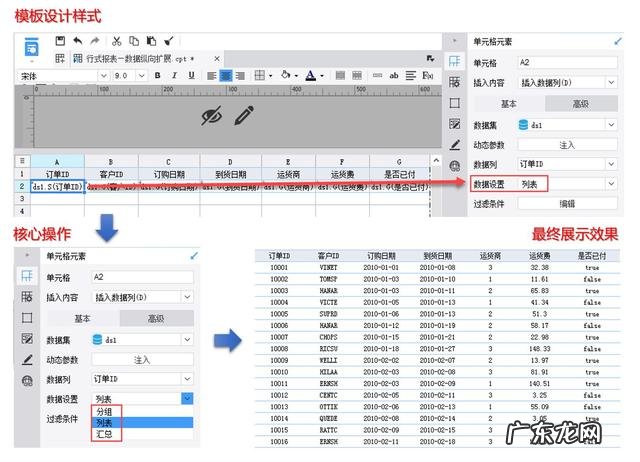This screenshot has width=640, height=462.
Task: Click preview table value 10001
Action: pyautogui.click(x=279, y=267)
